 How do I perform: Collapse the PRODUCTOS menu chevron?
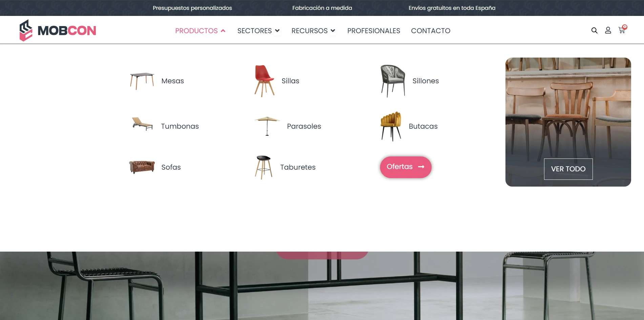pyautogui.click(x=223, y=31)
